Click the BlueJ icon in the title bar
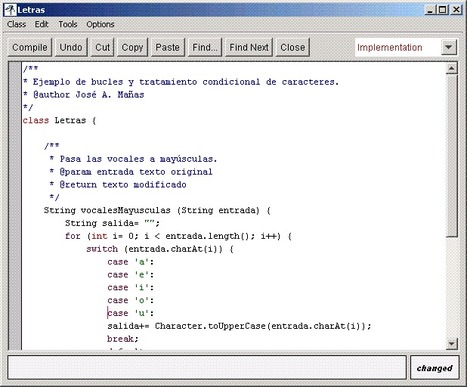 [x=10, y=10]
